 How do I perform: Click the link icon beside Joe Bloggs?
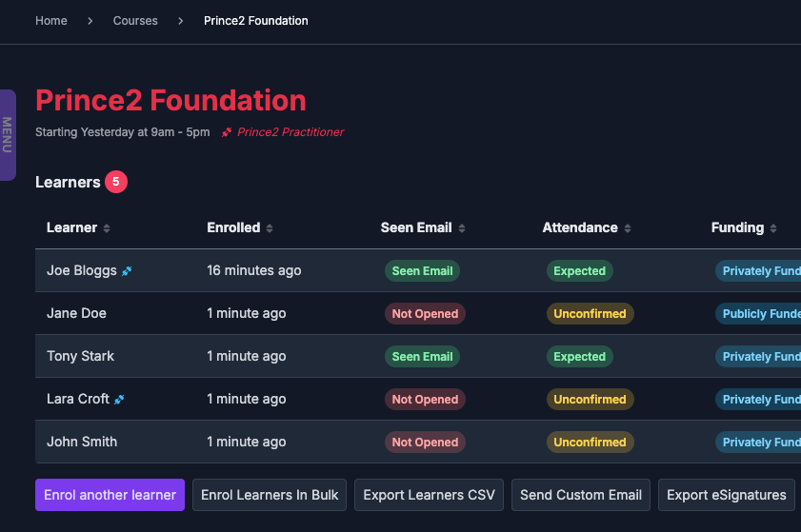[x=127, y=271]
